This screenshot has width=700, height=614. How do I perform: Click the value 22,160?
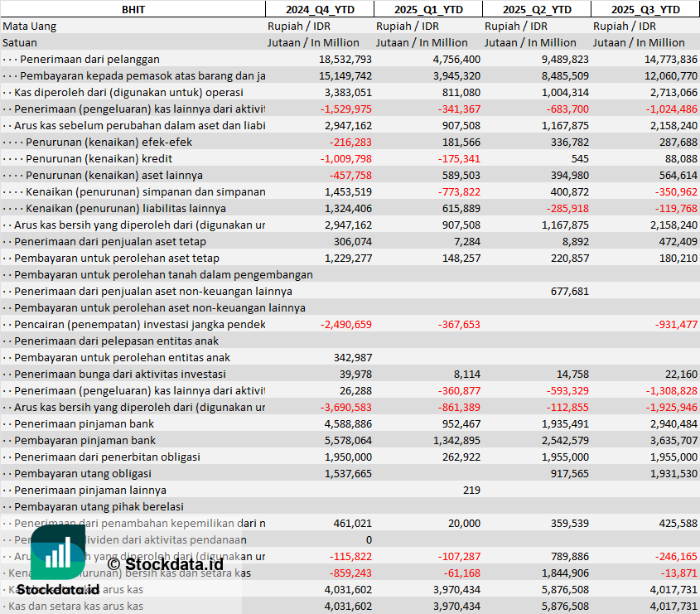(x=681, y=374)
